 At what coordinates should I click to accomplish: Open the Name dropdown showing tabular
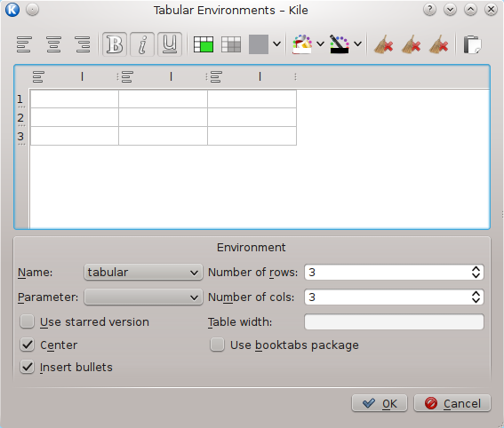coord(143,273)
